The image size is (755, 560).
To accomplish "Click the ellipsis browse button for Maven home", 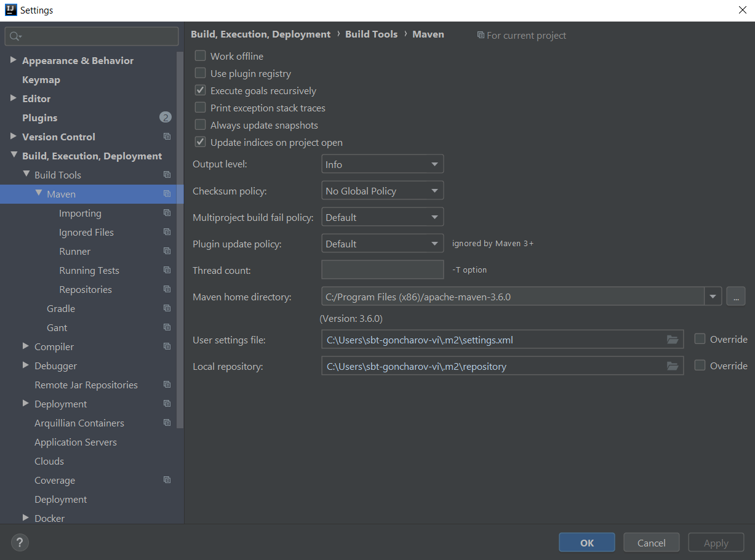I will tap(735, 297).
